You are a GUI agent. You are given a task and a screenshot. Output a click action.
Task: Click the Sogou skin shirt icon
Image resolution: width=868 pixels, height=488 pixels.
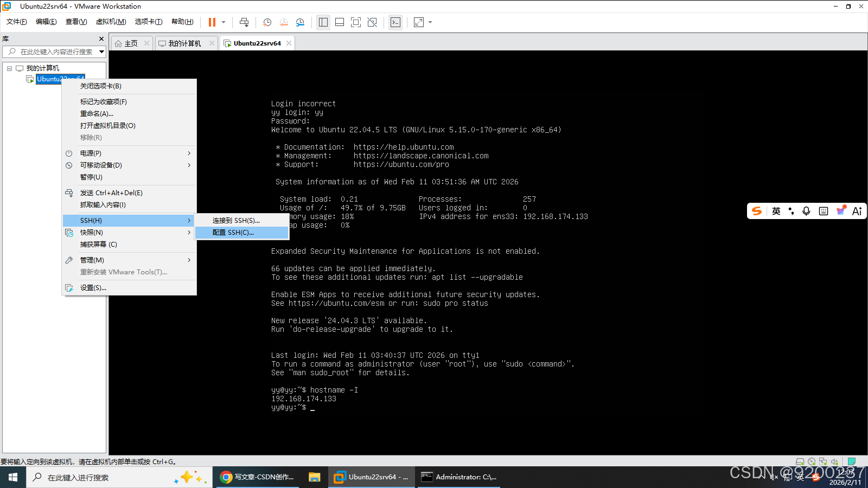pyautogui.click(x=841, y=210)
